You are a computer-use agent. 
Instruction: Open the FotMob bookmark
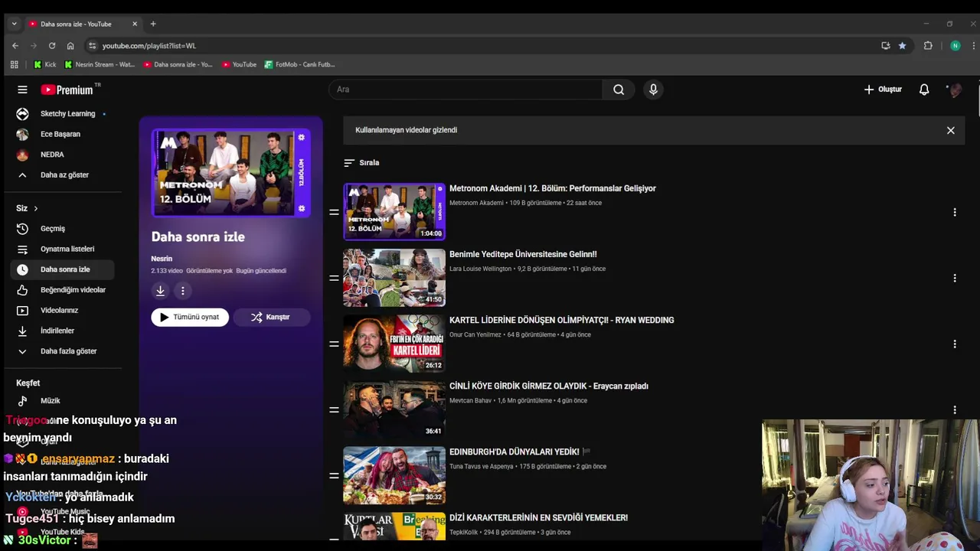coord(299,65)
